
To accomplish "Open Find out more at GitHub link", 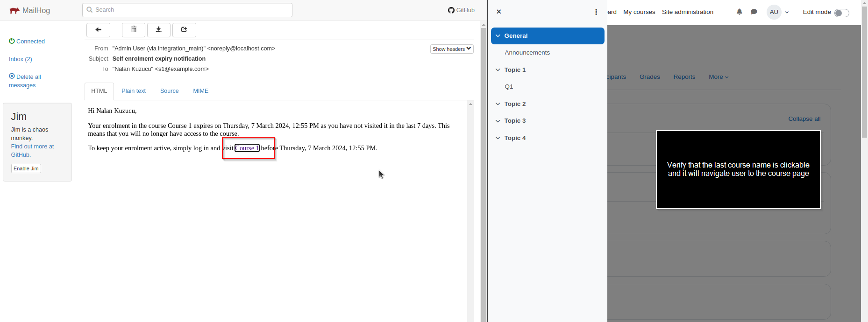I will coord(32,150).
